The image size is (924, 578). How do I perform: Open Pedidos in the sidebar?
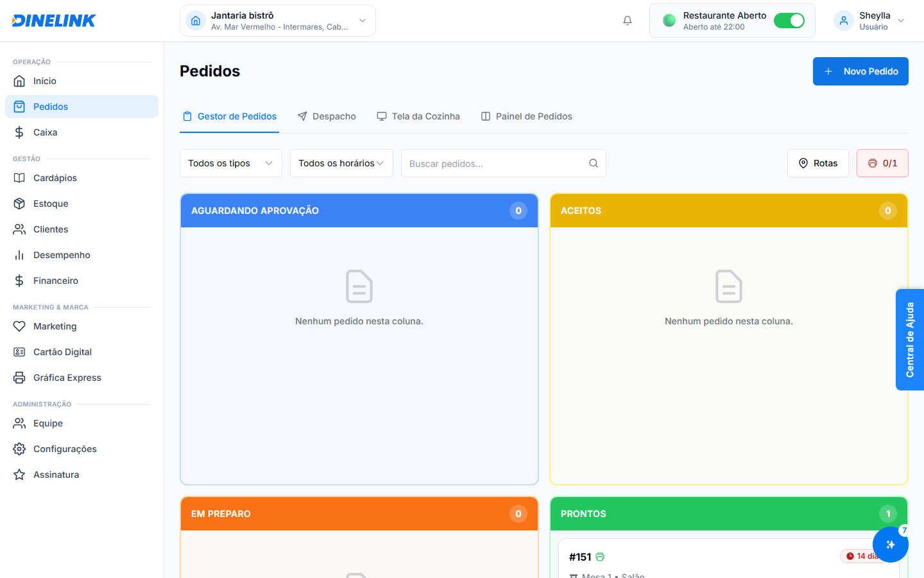[x=81, y=107]
